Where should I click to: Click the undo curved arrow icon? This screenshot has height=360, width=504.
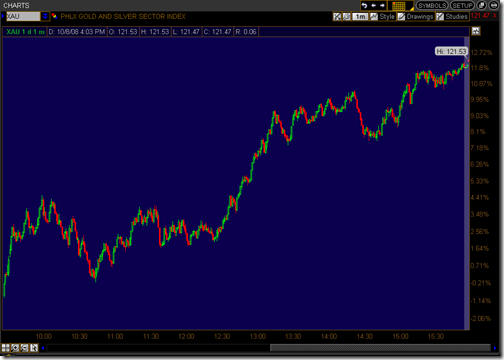[364, 6]
